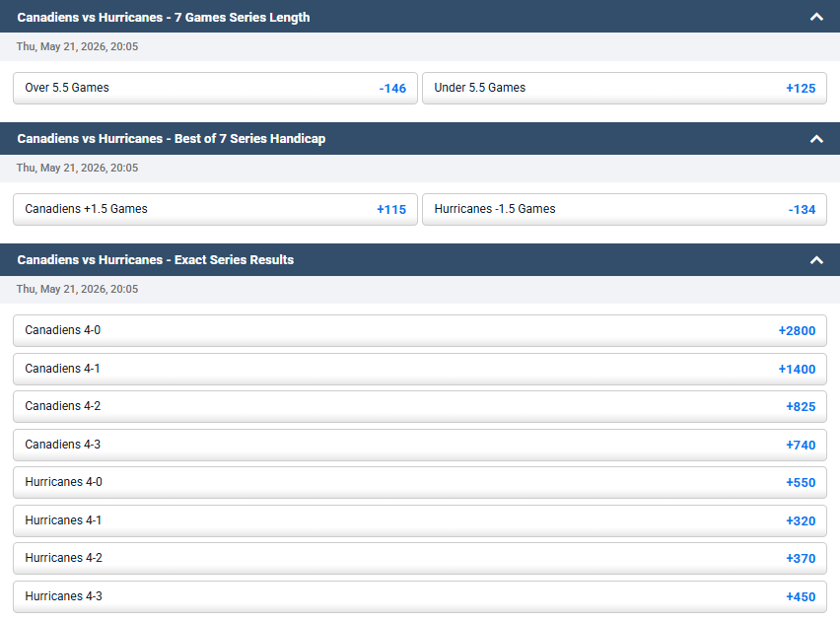The width and height of the screenshot is (840, 621).
Task: Select Hurricanes -1.5 Games at -134
Action: click(x=624, y=209)
